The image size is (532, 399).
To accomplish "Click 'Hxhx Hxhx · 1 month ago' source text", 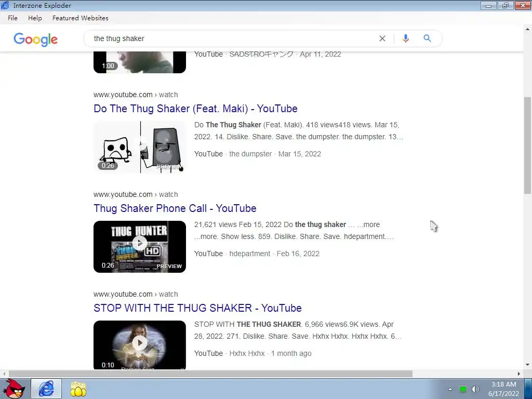I will (x=270, y=353).
